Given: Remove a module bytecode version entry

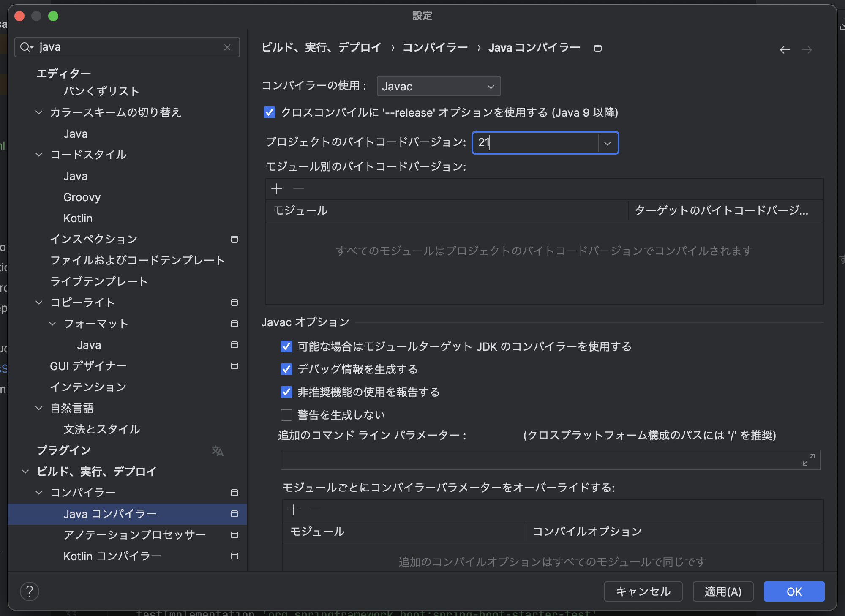Looking at the screenshot, I should click(299, 189).
